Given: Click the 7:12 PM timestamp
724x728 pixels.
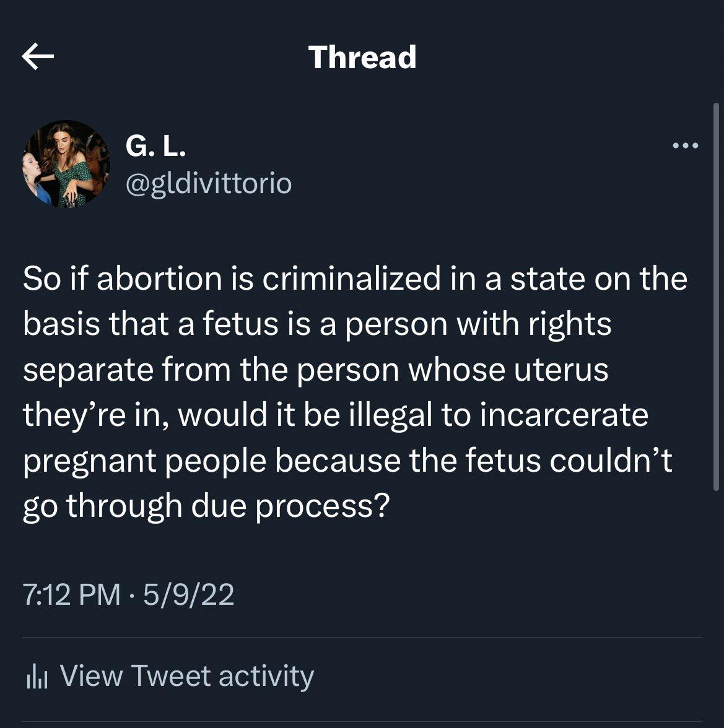Looking at the screenshot, I should [71, 594].
